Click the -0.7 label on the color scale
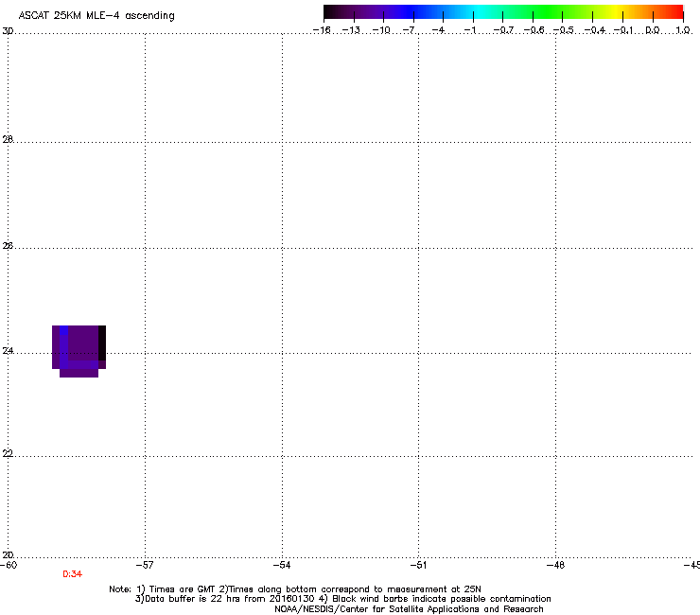This screenshot has width=700, height=615. point(503,30)
